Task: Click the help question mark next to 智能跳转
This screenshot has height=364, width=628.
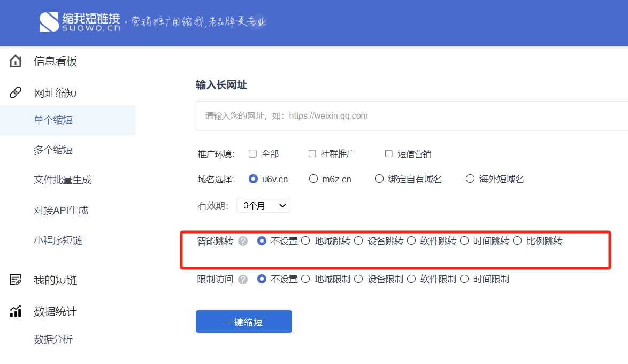Action: (243, 241)
